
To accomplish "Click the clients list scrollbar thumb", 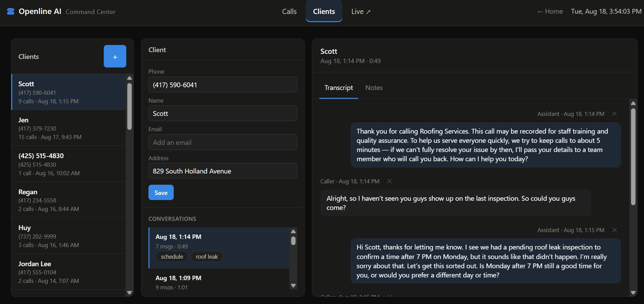I will click(x=129, y=107).
